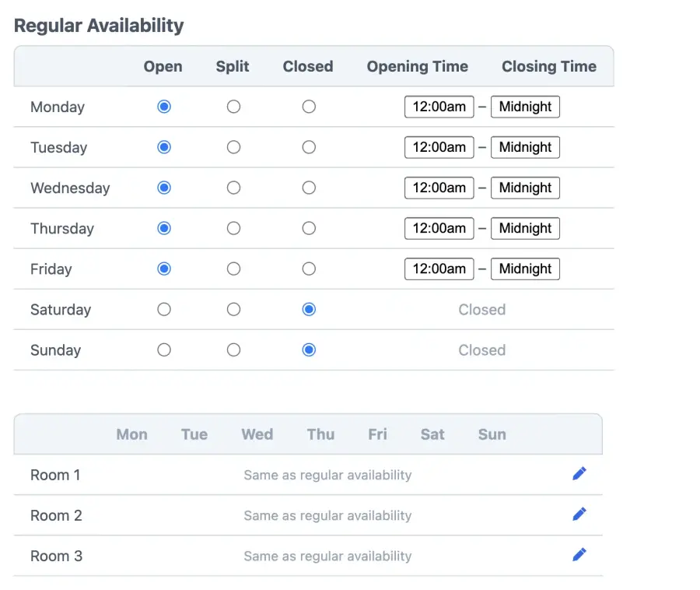Open Friday opening time 12:00am field

439,269
